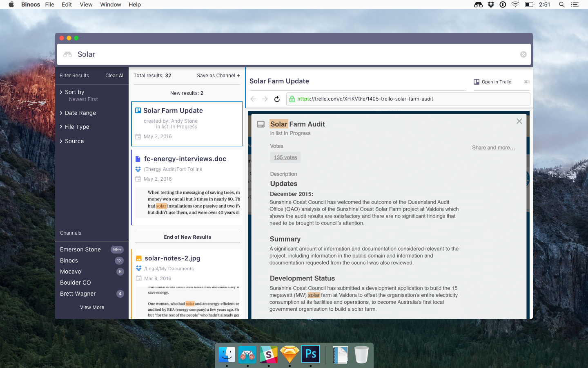Click in the Solar search input field
The image size is (588, 368).
click(x=294, y=54)
